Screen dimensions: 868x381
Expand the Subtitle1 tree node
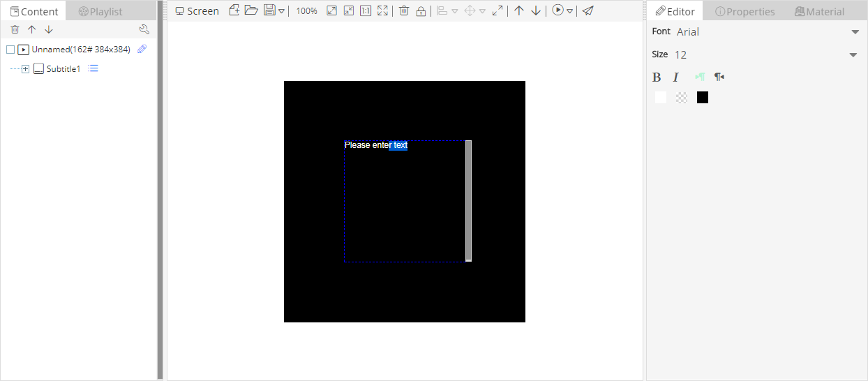tap(26, 69)
